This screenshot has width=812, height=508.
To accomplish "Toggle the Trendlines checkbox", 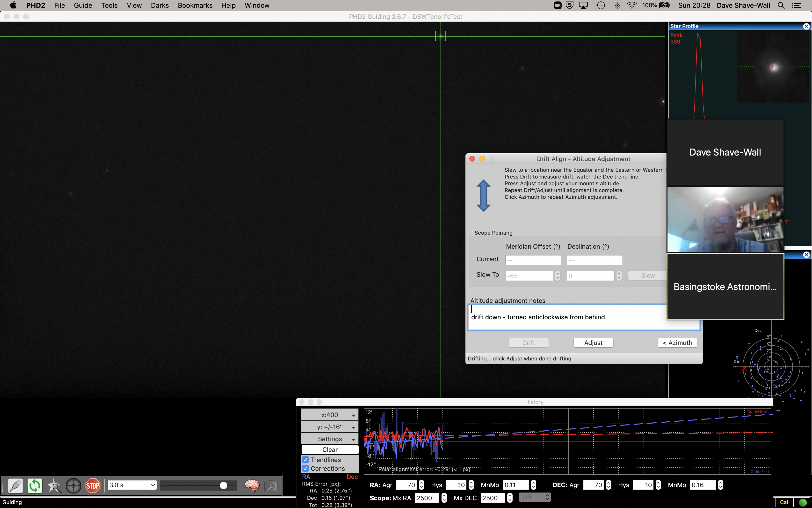I will click(305, 460).
